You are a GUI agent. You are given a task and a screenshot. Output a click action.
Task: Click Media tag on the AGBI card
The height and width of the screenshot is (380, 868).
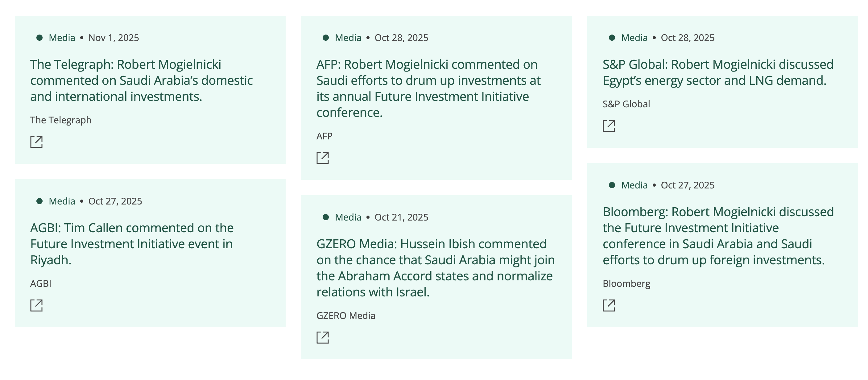[x=62, y=201]
